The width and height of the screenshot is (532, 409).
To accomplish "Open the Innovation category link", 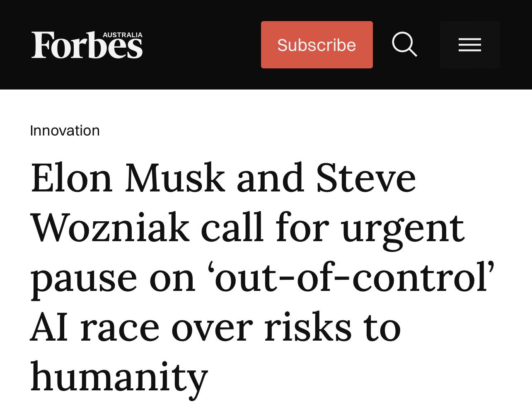I will 65,131.
